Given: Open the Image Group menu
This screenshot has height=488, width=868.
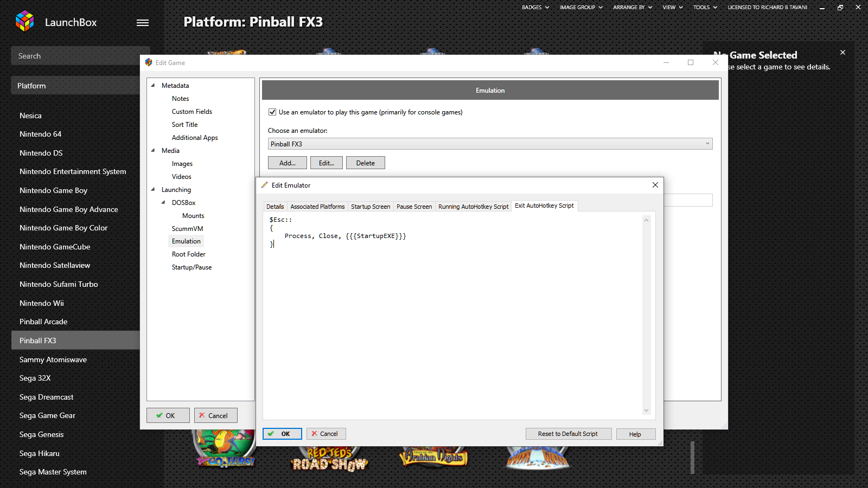Looking at the screenshot, I should [x=581, y=8].
